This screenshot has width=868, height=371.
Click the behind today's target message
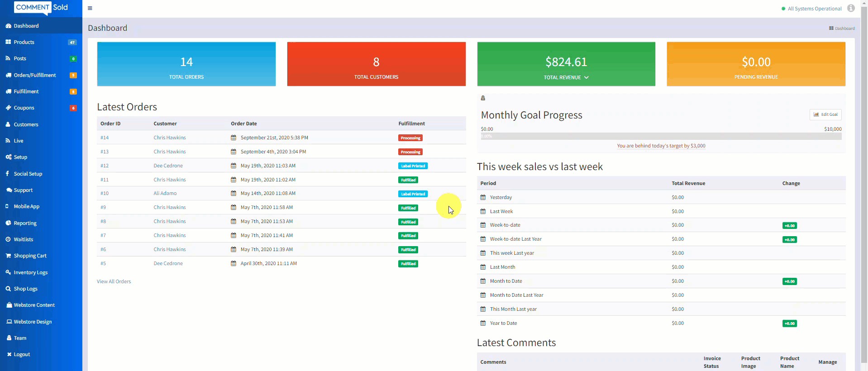pyautogui.click(x=661, y=146)
